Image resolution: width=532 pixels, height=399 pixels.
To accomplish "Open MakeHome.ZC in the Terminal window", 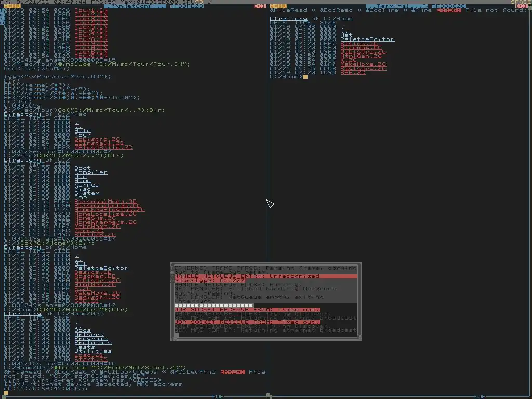I will 363,64.
